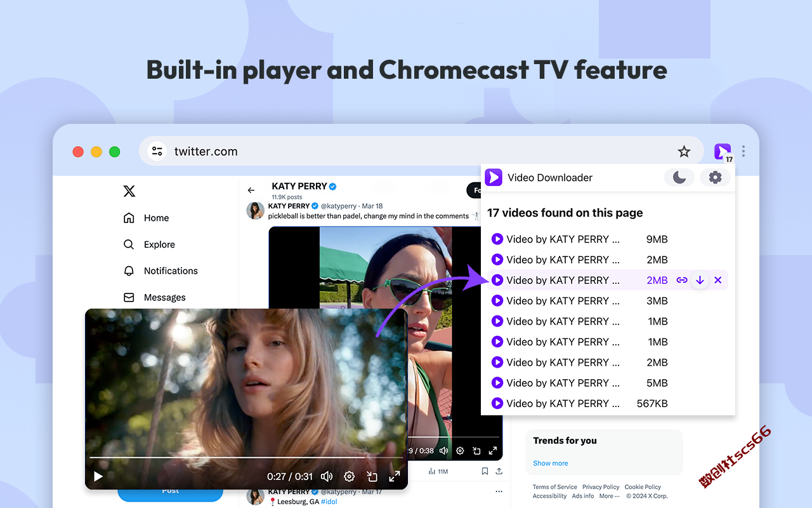The height and width of the screenshot is (508, 812).
Task: Open the Cookie Policy link
Action: coord(643,487)
